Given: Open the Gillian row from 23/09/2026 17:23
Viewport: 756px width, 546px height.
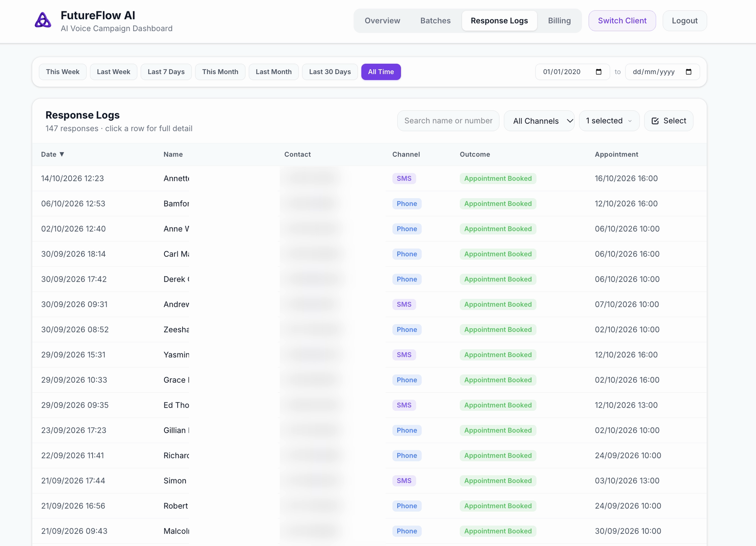Looking at the screenshot, I should tap(369, 430).
